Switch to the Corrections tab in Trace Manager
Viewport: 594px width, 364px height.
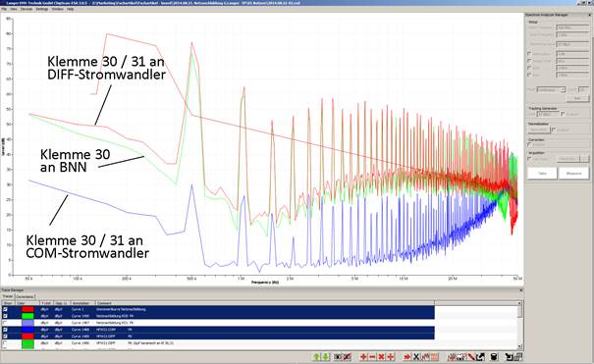(25, 296)
